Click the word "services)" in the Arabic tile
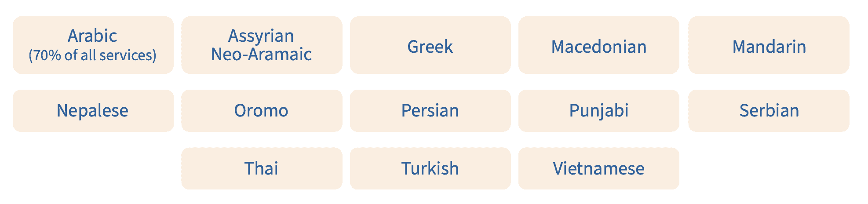This screenshot has width=868, height=204. tap(128, 55)
